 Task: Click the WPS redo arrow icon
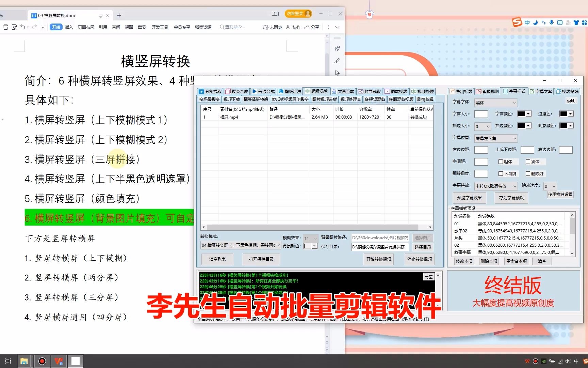[34, 27]
